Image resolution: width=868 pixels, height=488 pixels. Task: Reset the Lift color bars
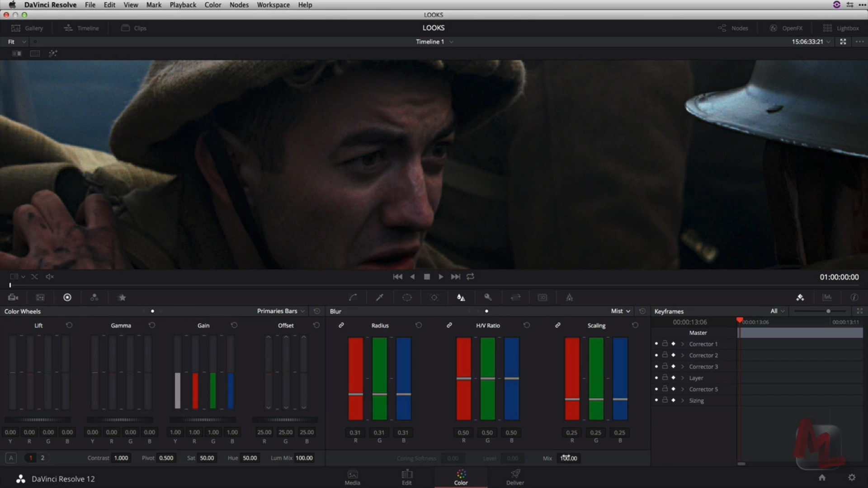(69, 325)
